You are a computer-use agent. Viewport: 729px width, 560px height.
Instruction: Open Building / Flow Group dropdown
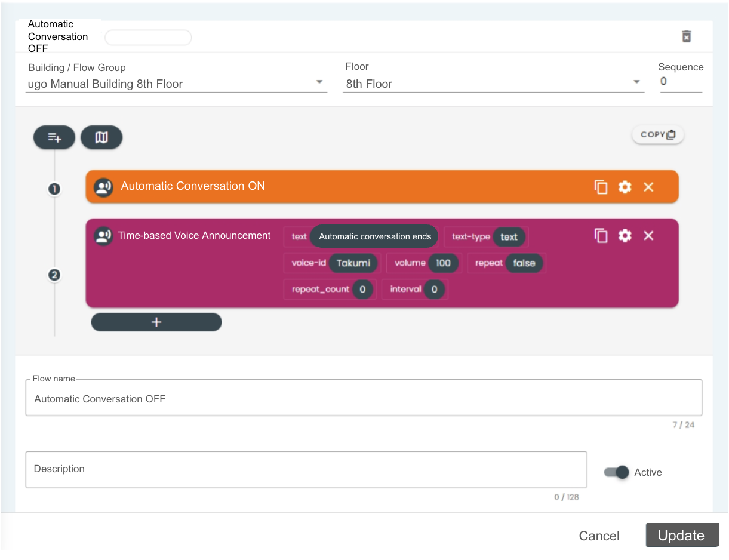[177, 84]
